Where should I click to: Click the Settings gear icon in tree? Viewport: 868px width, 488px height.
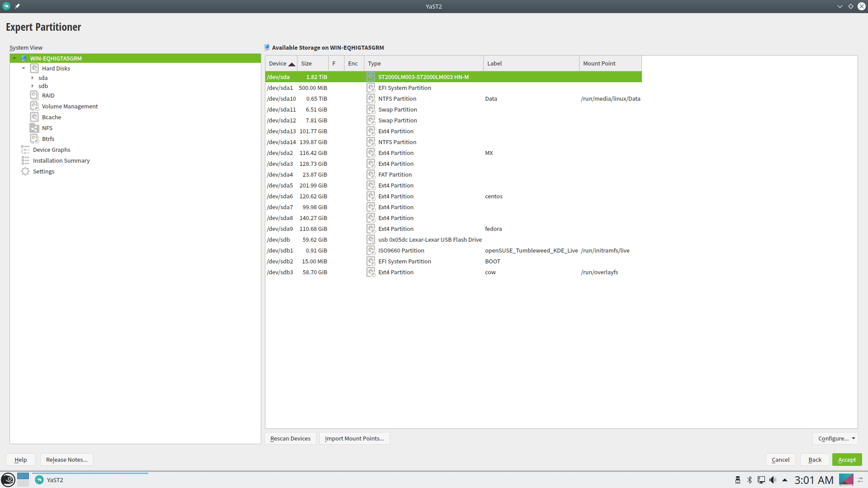[x=25, y=171]
